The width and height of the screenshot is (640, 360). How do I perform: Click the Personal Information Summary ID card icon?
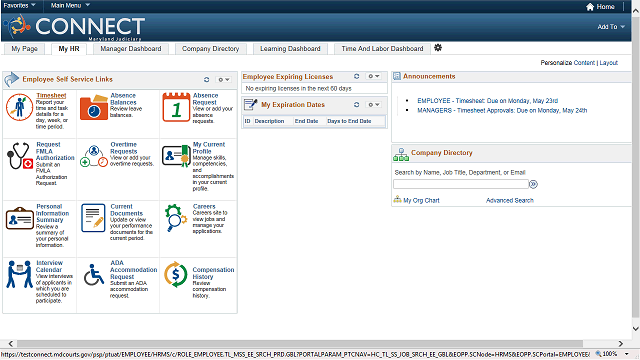click(x=19, y=218)
